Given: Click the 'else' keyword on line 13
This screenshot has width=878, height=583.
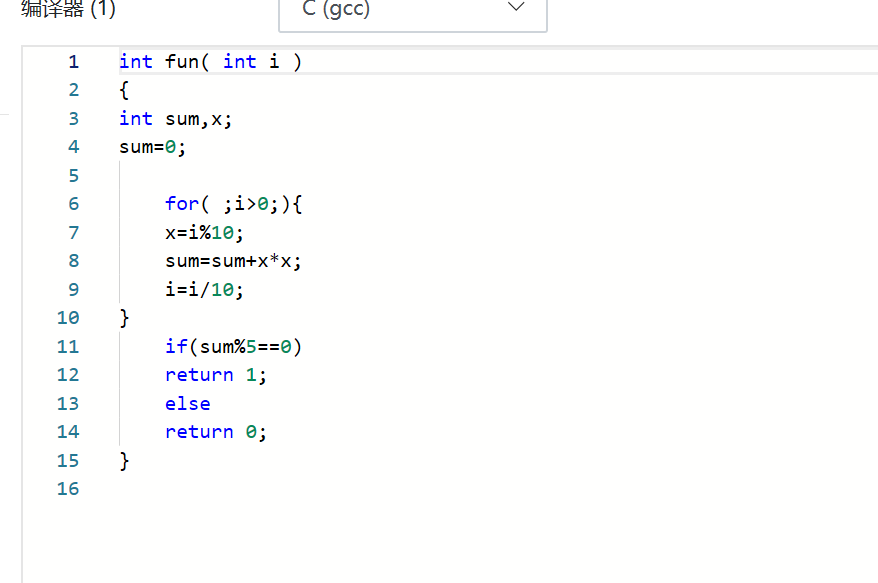Looking at the screenshot, I should tap(188, 404).
